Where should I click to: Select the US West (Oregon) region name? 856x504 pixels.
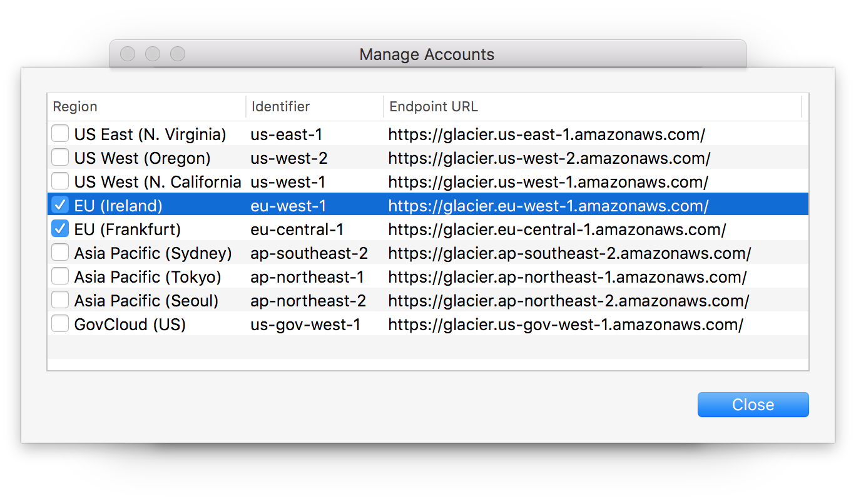(142, 158)
